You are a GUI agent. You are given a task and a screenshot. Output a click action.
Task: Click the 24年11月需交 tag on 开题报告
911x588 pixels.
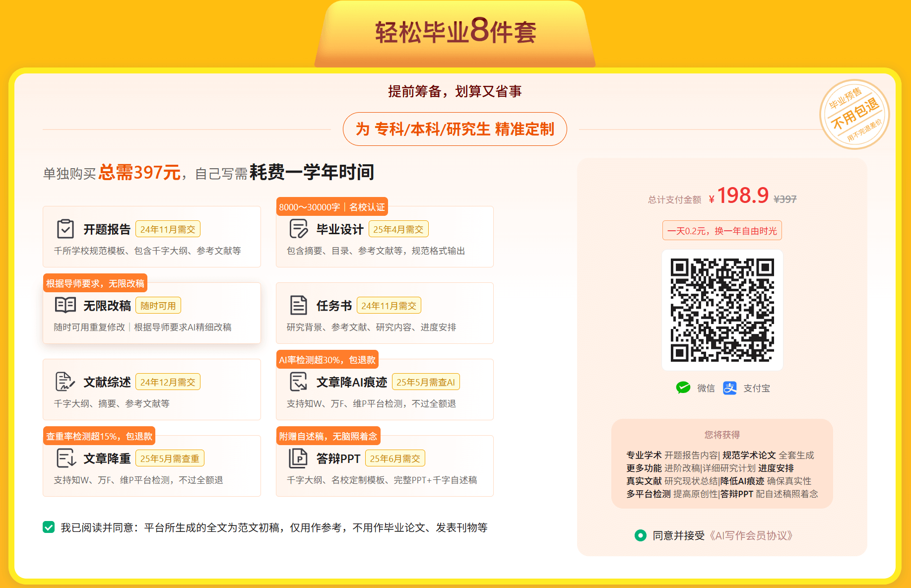click(168, 229)
